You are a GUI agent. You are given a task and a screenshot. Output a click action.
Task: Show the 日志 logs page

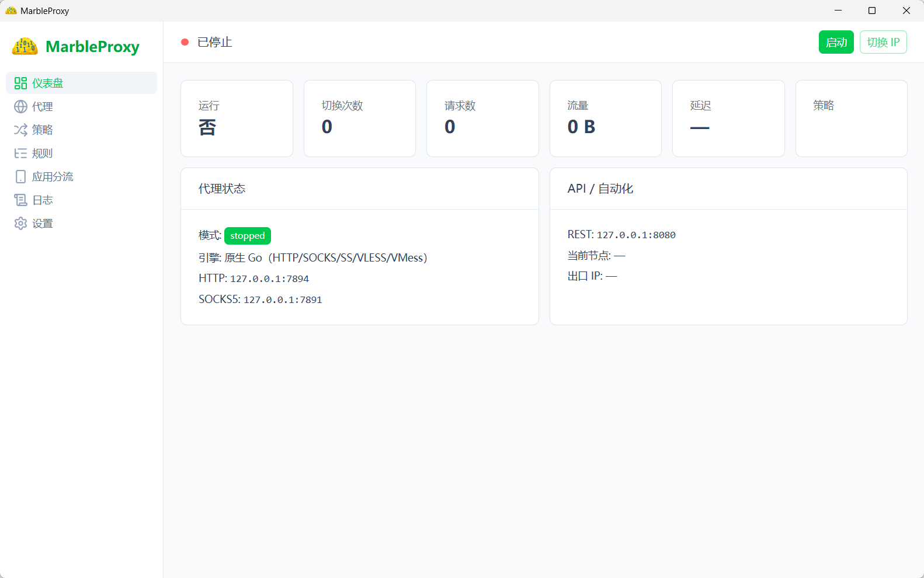tap(81, 200)
